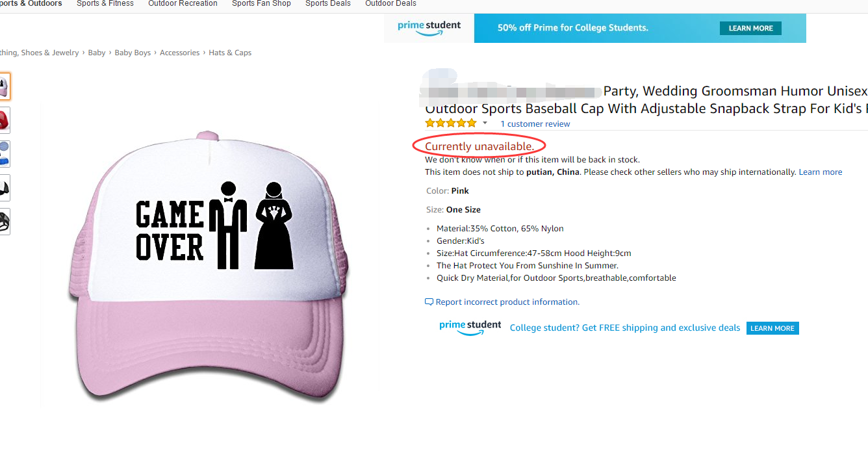This screenshot has height=451, width=868.
Task: Expand the star rating dropdown arrow
Action: [x=485, y=123]
